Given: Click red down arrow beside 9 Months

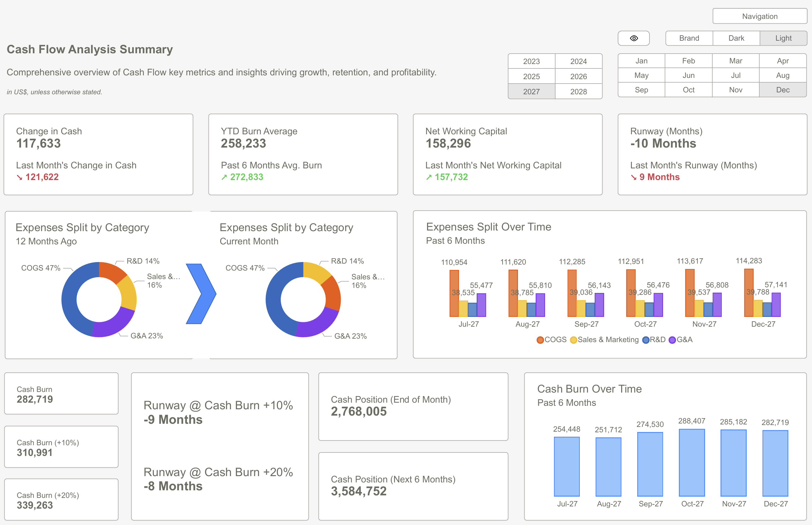Looking at the screenshot, I should coord(634,177).
